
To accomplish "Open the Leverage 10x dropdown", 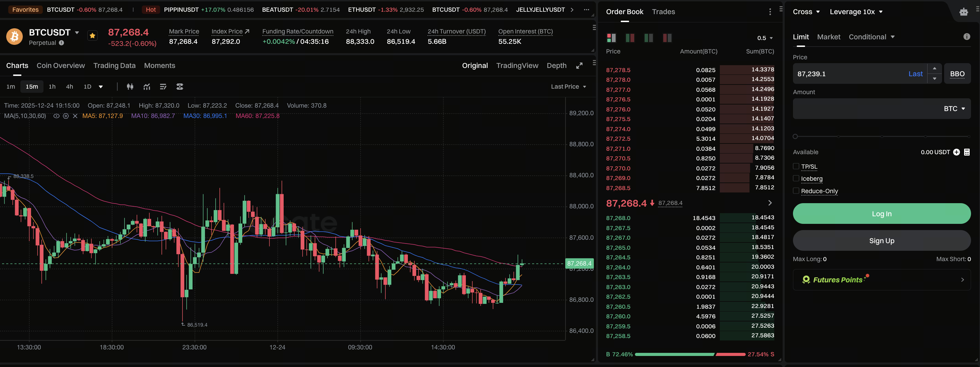I will pos(856,12).
